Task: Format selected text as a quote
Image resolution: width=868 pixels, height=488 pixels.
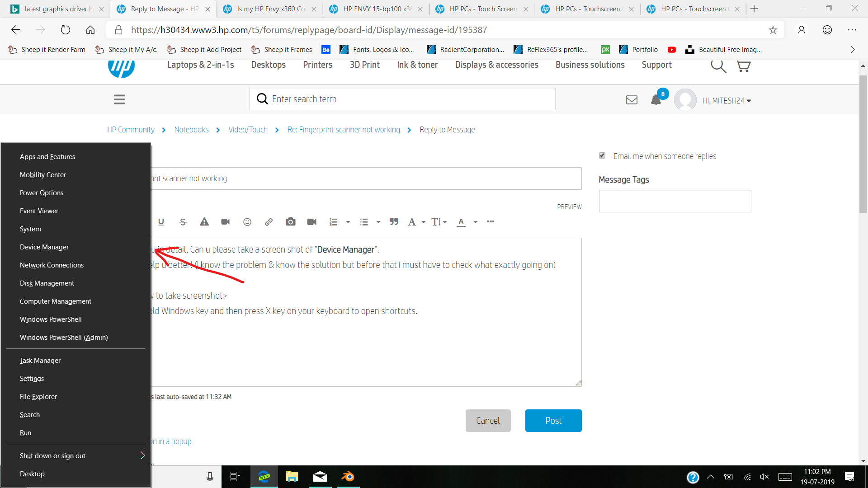Action: point(394,222)
